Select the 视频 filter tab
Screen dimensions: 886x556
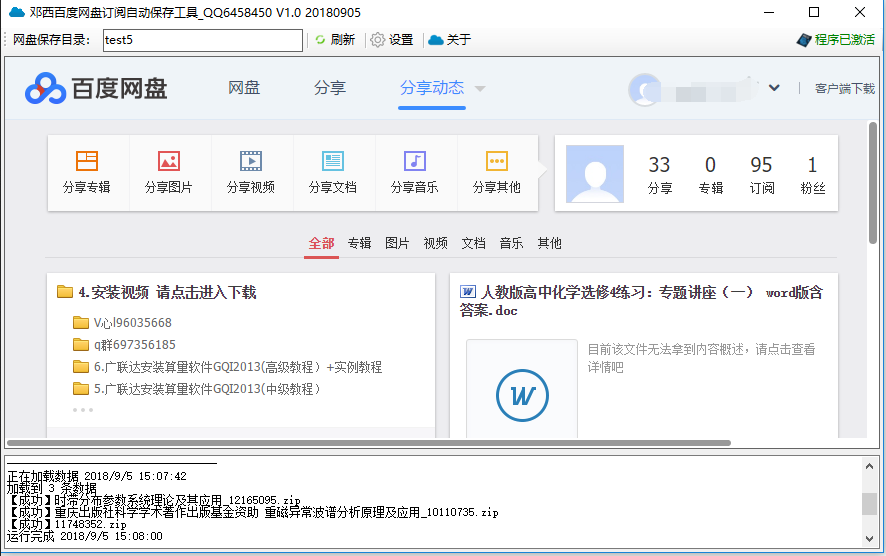point(436,244)
